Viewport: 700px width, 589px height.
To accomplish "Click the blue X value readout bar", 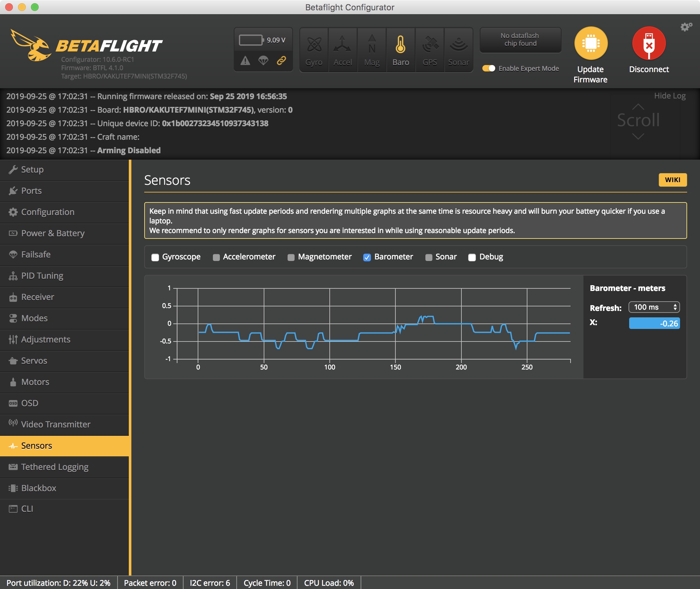I will coord(654,323).
